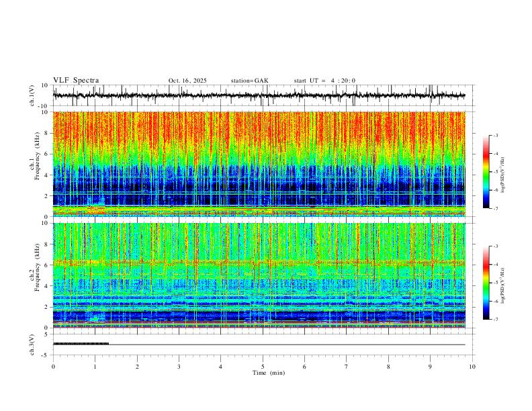Viewport: 532px width, 411px height.
Task: Click the "-3" label on ch.1 color bar
Action: pyautogui.click(x=496, y=135)
